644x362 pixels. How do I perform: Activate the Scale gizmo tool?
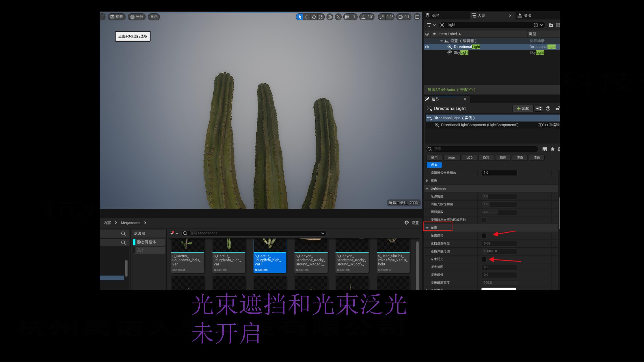[x=321, y=17]
